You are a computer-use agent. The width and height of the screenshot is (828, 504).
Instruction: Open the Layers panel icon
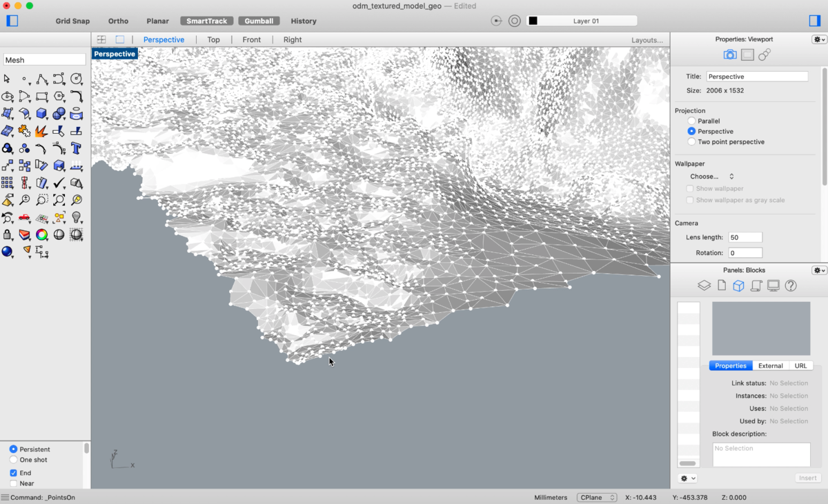[x=704, y=285]
